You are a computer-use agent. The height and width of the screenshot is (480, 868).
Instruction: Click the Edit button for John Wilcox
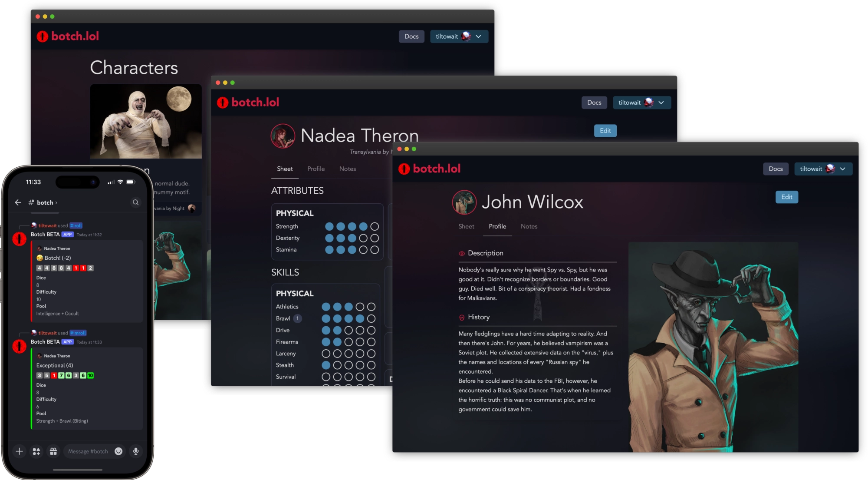786,197
